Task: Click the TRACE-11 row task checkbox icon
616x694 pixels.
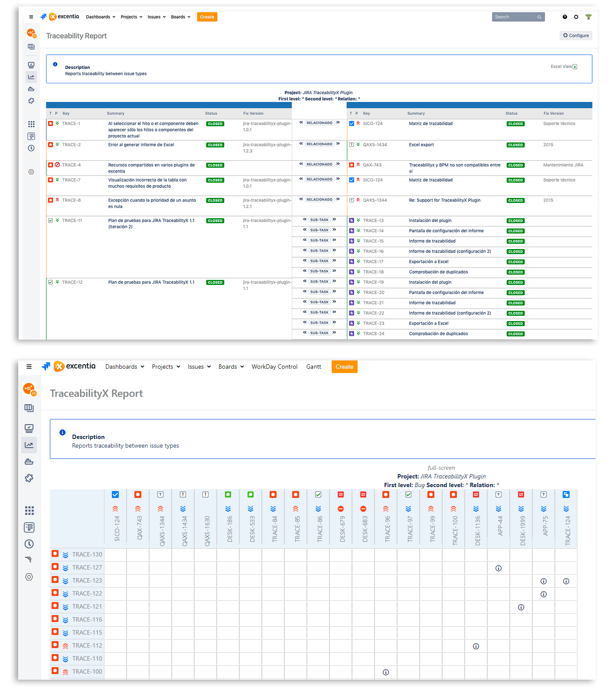Action: pyautogui.click(x=51, y=220)
